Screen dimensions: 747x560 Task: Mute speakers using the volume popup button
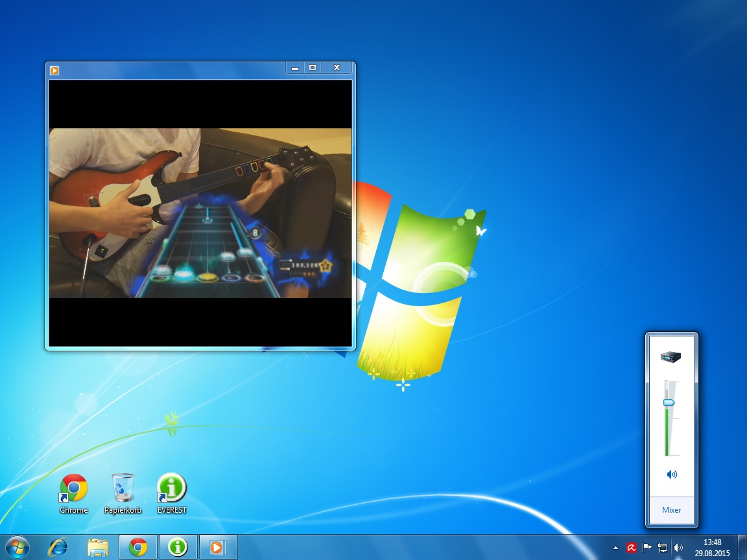point(671,474)
